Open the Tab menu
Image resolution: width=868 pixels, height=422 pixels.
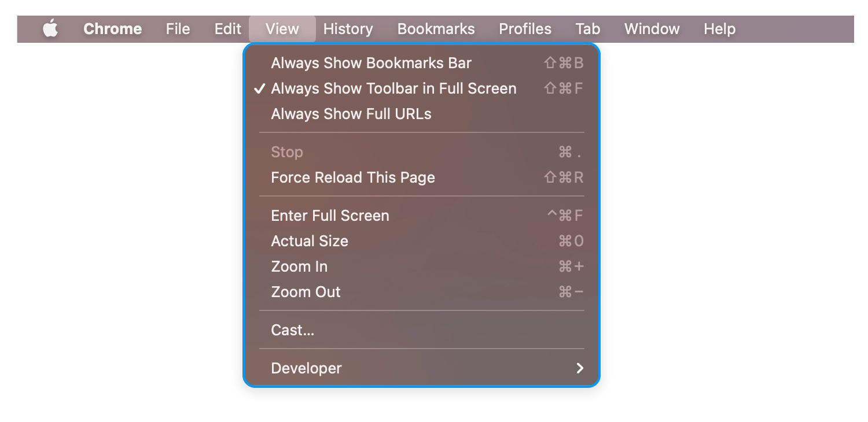click(x=587, y=29)
